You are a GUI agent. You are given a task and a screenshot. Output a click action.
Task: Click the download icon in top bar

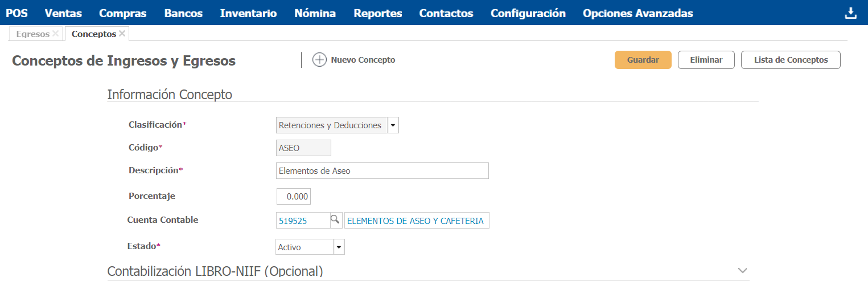(850, 13)
